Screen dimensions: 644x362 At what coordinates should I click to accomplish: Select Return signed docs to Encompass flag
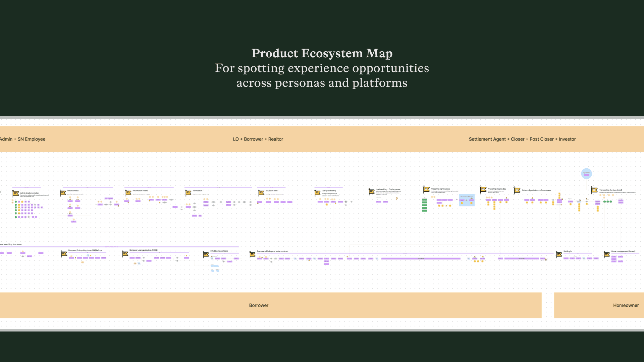[517, 190]
